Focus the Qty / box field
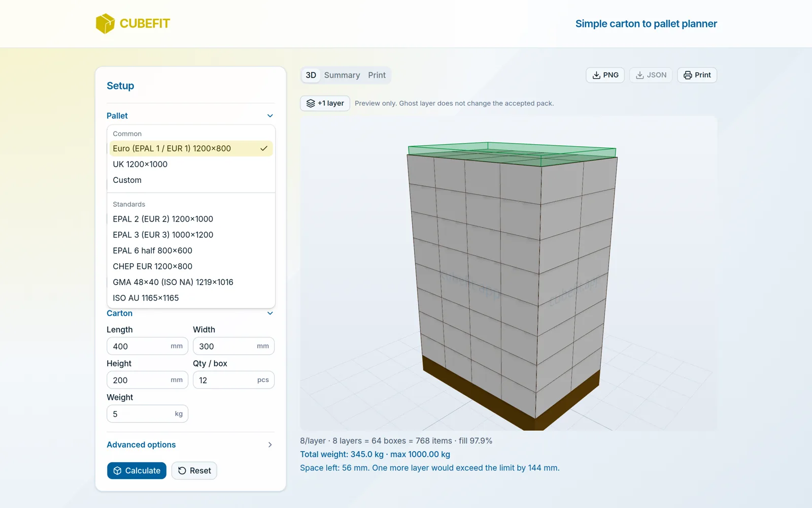 [x=233, y=380]
